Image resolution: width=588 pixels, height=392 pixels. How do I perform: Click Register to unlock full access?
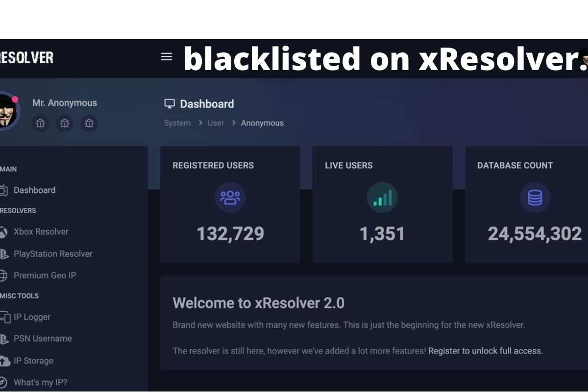coord(486,351)
